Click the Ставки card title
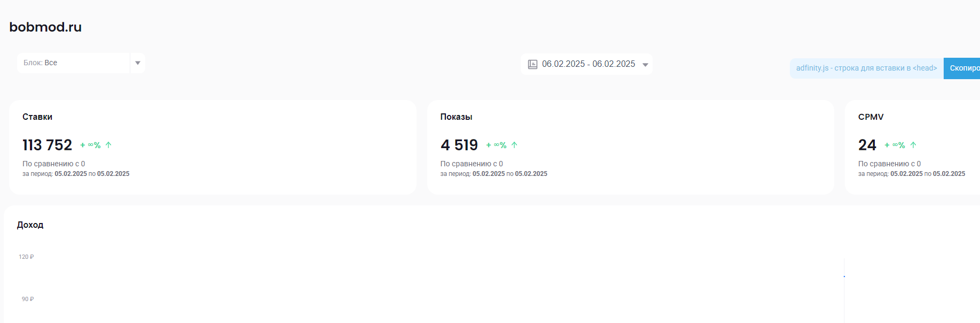Image resolution: width=980 pixels, height=323 pixels. click(x=37, y=117)
